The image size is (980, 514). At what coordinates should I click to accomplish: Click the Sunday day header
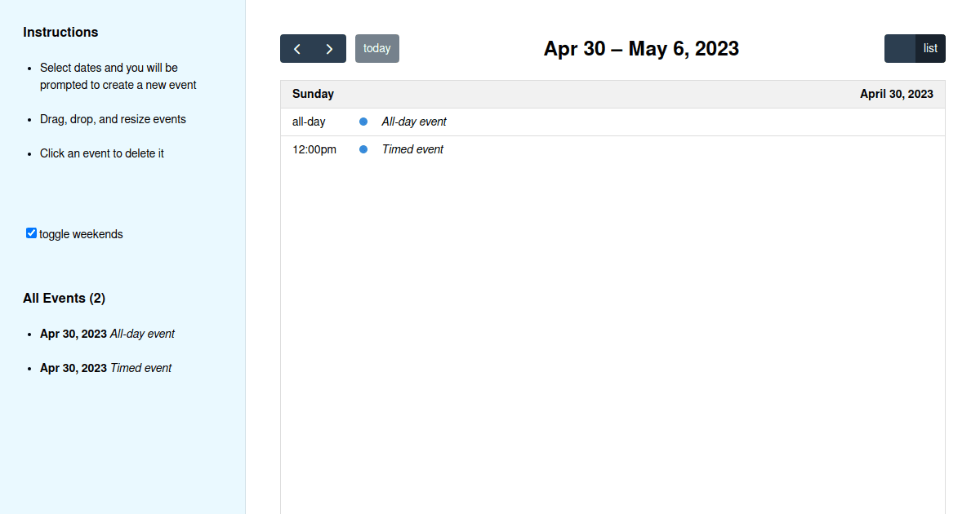(x=313, y=94)
